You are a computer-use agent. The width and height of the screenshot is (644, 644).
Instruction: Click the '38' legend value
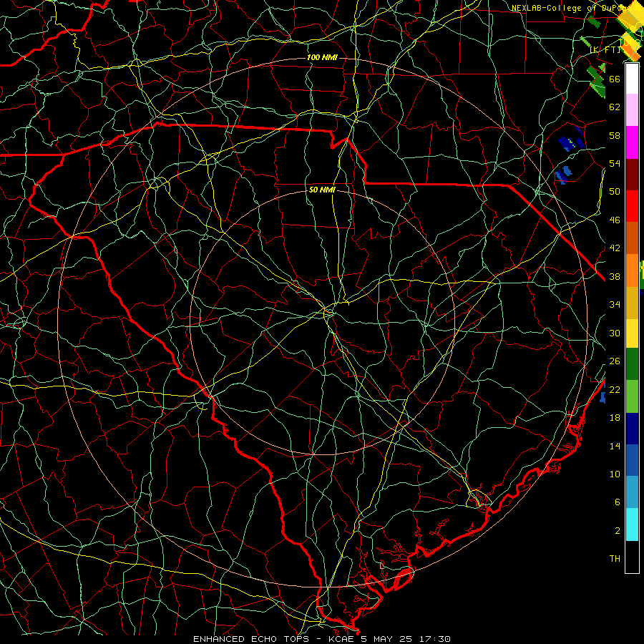[x=615, y=276]
